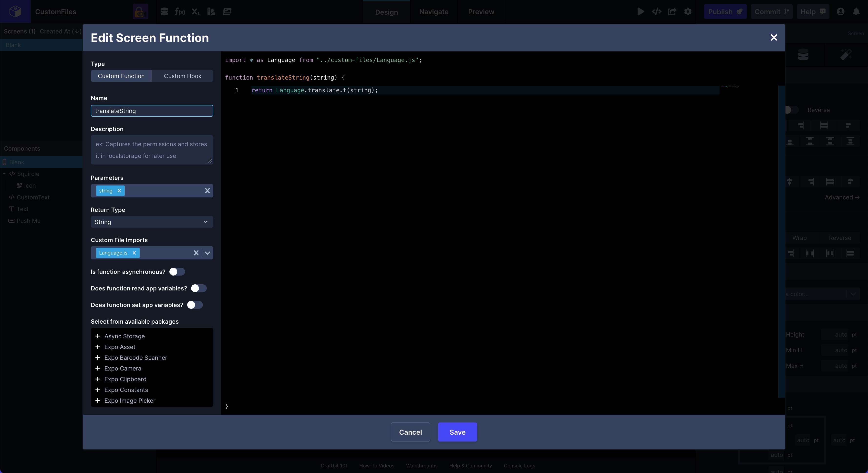Open the data/database icon in top toolbar
This screenshot has height=473, width=868.
coord(165,12)
